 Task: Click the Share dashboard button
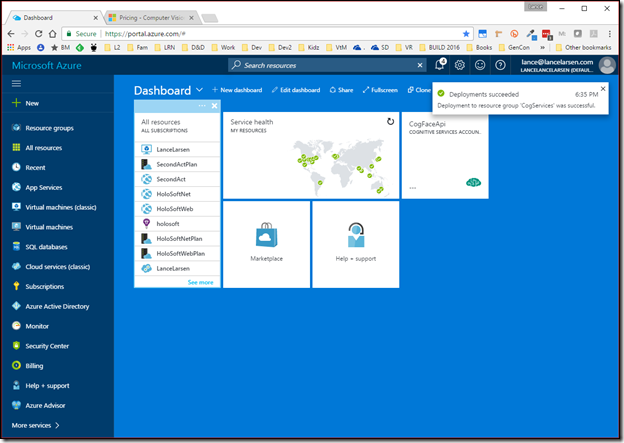341,90
